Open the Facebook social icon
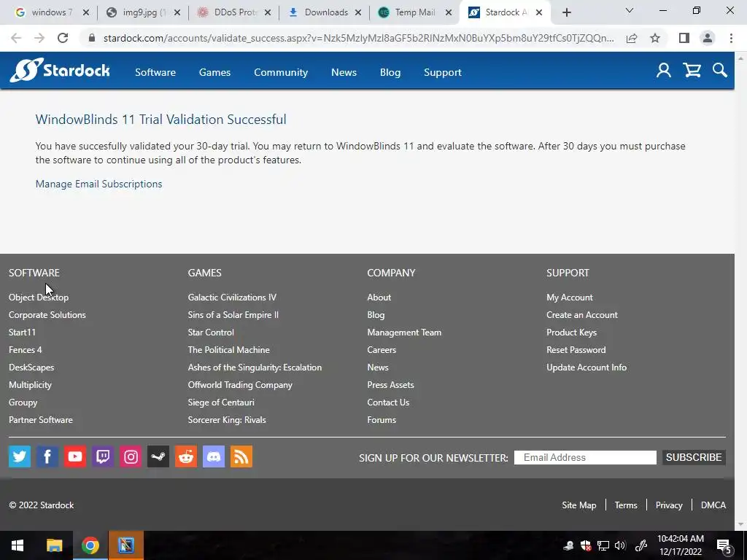The width and height of the screenshot is (747, 560). point(47,456)
